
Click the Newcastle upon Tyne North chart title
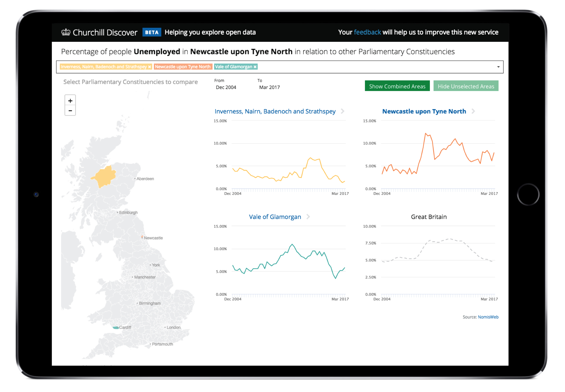(424, 111)
